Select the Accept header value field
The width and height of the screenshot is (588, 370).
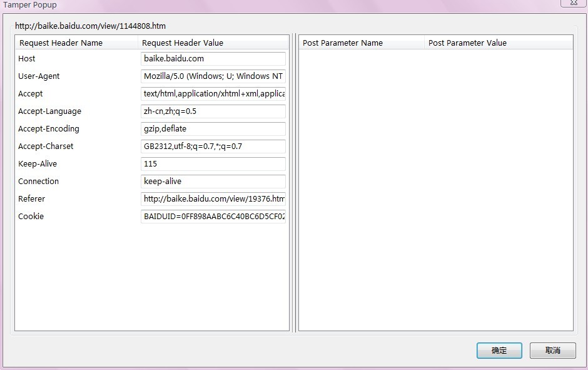click(213, 94)
